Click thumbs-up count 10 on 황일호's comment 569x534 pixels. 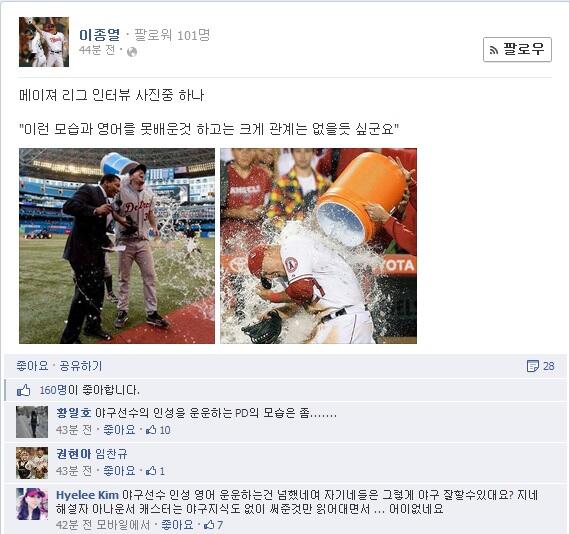pos(158,430)
